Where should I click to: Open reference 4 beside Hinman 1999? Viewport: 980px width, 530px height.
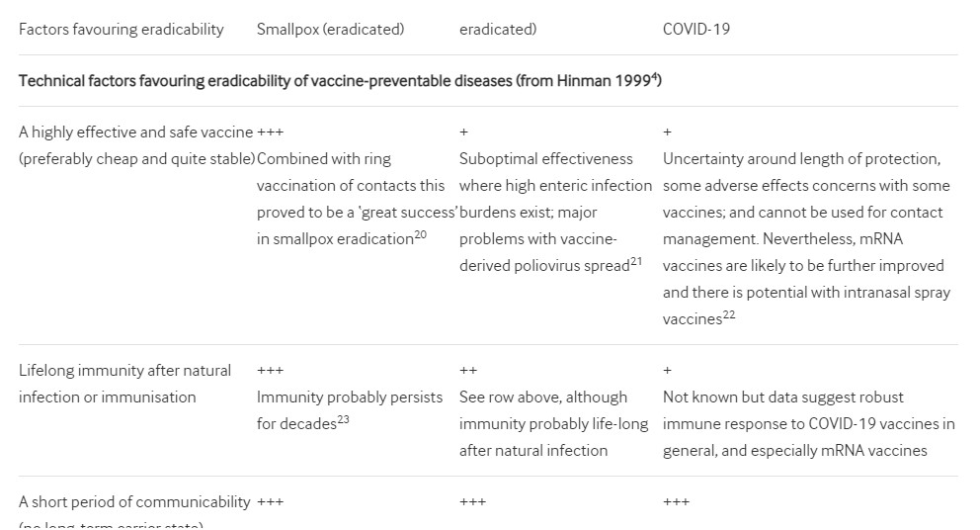pos(654,76)
